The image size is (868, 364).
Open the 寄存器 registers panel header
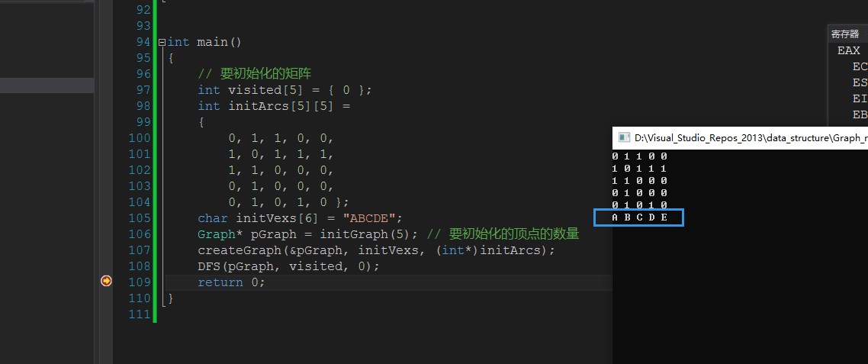tap(844, 34)
